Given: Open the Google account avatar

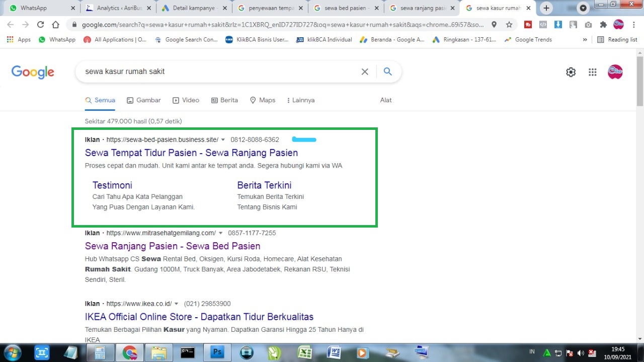Looking at the screenshot, I should [615, 72].
